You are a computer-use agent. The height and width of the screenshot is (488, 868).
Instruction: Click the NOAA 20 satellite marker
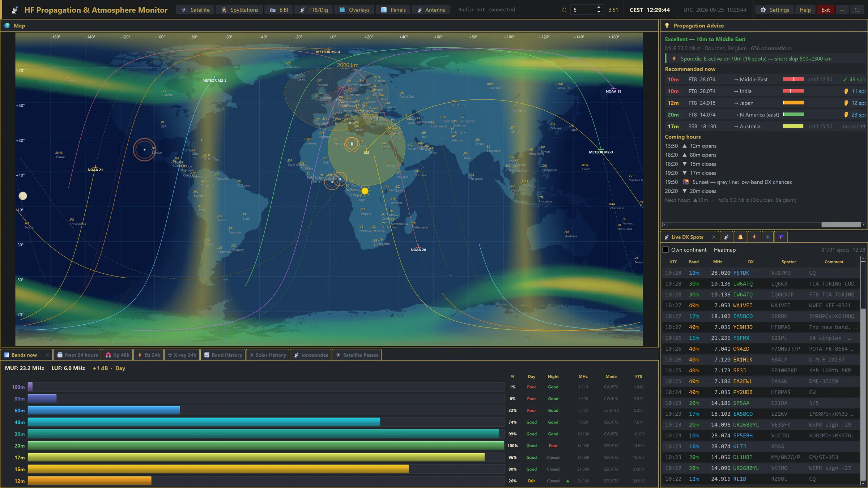point(418,248)
